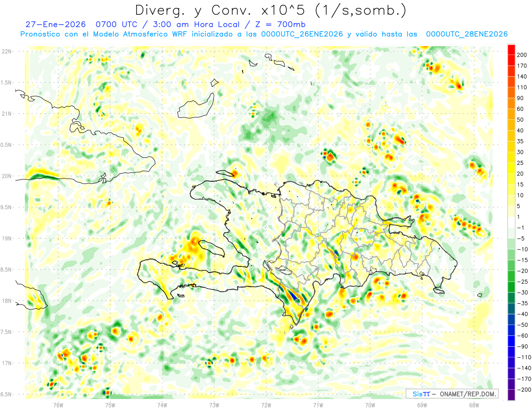Click the '69W' longitude axis label

pyautogui.click(x=422, y=405)
